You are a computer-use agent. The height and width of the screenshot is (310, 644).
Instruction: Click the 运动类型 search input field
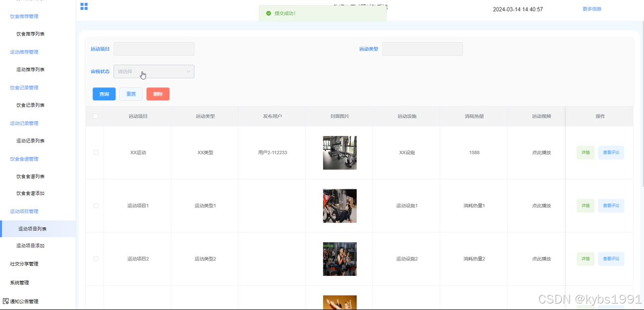tap(422, 49)
